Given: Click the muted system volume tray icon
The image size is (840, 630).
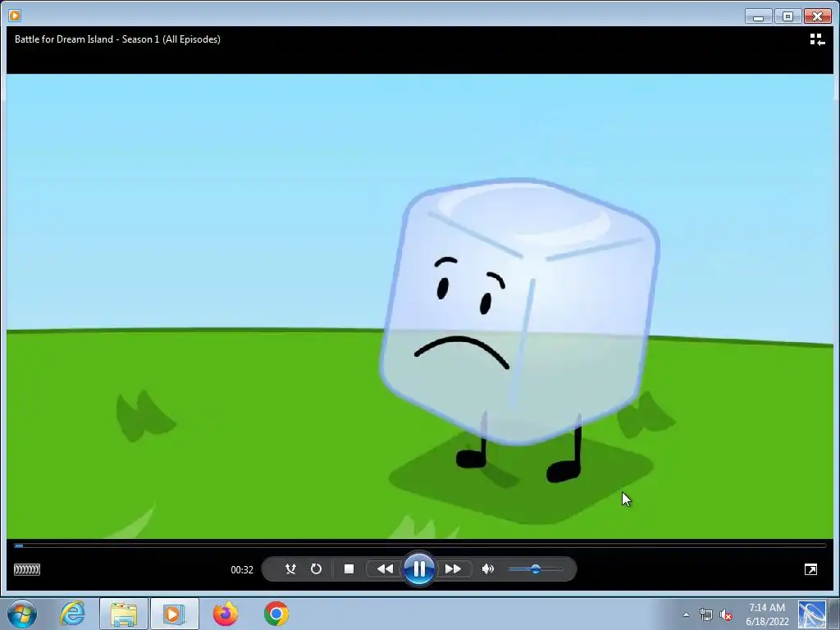Looking at the screenshot, I should [x=727, y=614].
